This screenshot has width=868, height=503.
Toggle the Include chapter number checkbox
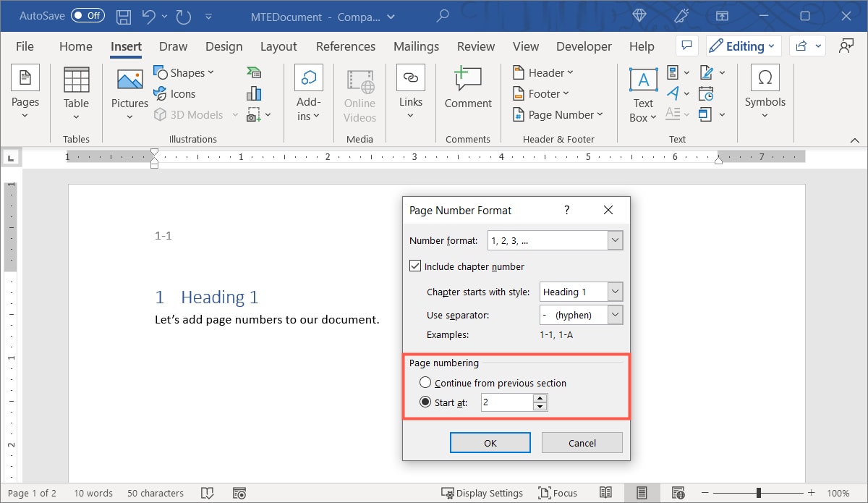point(415,265)
